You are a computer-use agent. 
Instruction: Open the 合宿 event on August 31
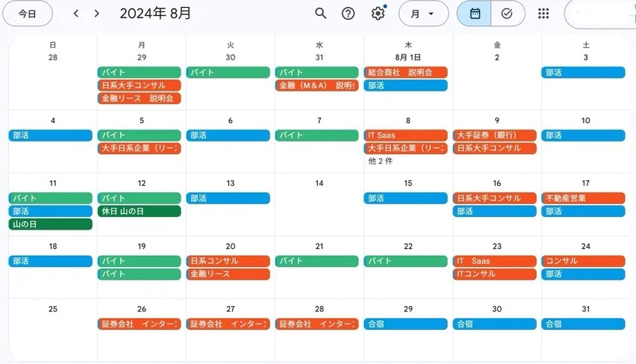[x=584, y=323]
